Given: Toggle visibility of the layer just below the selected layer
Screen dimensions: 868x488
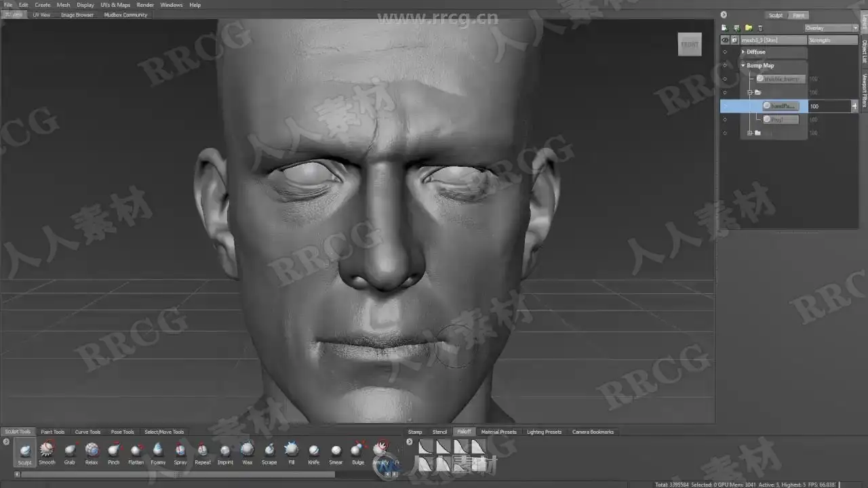Looking at the screenshot, I should (x=724, y=120).
